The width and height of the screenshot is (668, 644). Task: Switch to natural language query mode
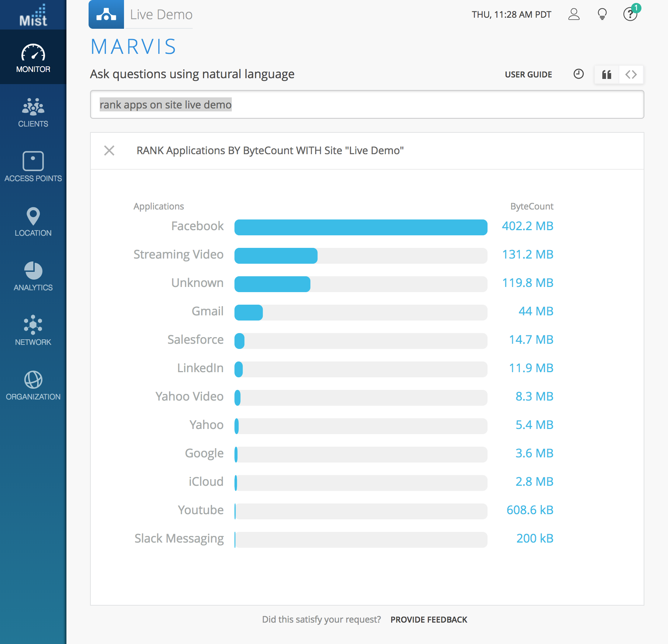pyautogui.click(x=606, y=75)
